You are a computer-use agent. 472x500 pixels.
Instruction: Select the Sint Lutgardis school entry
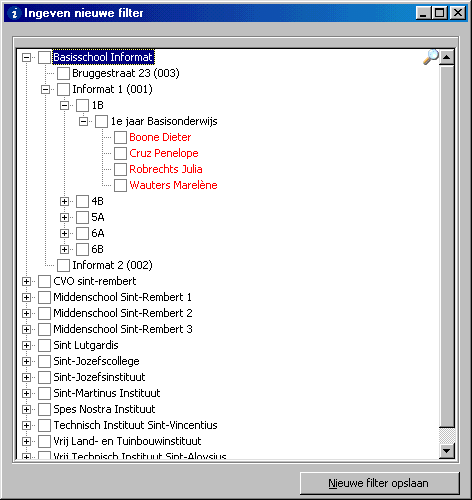(x=86, y=345)
